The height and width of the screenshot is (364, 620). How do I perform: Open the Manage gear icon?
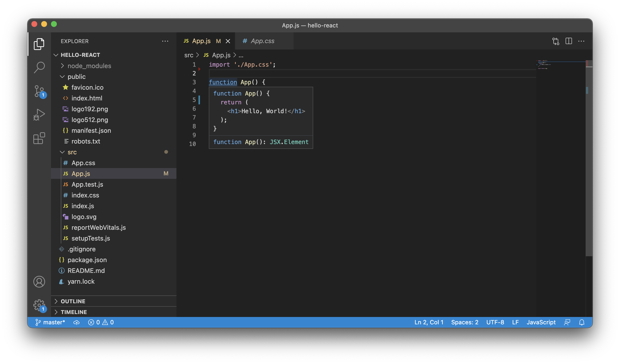39,305
